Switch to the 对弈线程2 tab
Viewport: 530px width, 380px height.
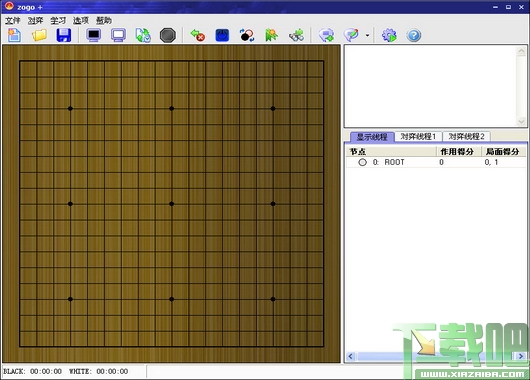(466, 137)
